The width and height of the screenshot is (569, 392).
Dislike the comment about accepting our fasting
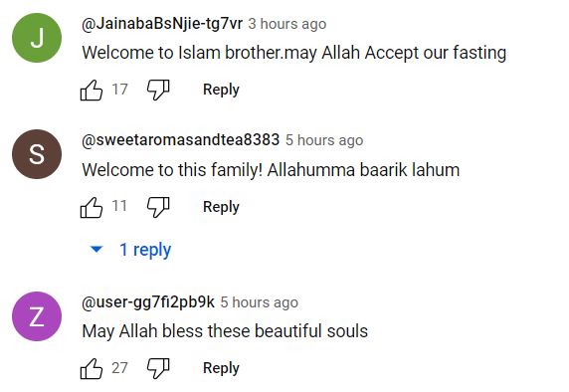tap(158, 90)
